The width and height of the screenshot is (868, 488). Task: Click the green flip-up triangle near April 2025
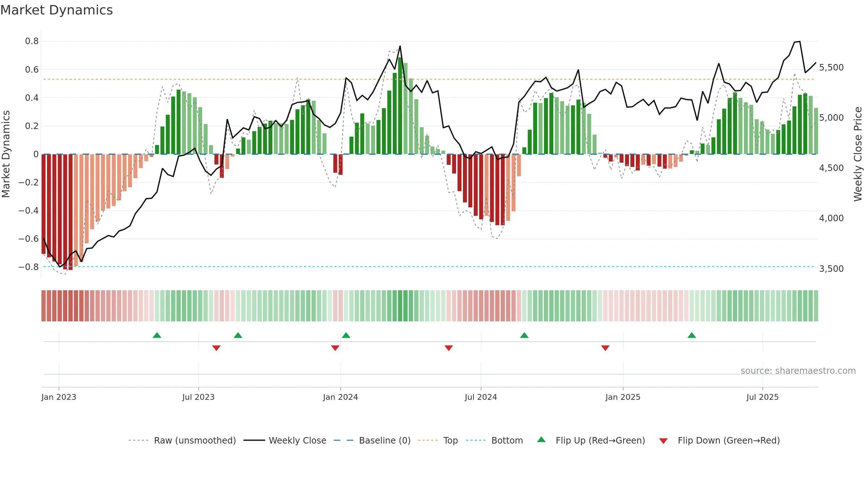click(x=692, y=335)
